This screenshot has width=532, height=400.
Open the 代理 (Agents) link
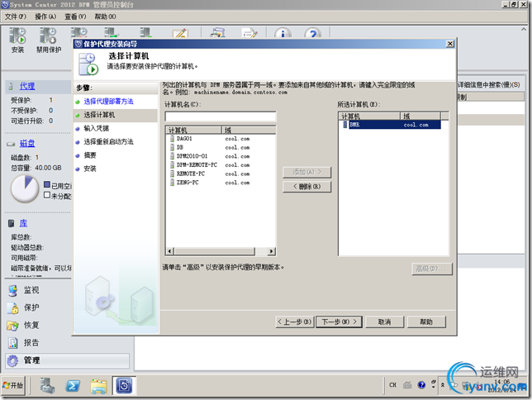point(27,86)
